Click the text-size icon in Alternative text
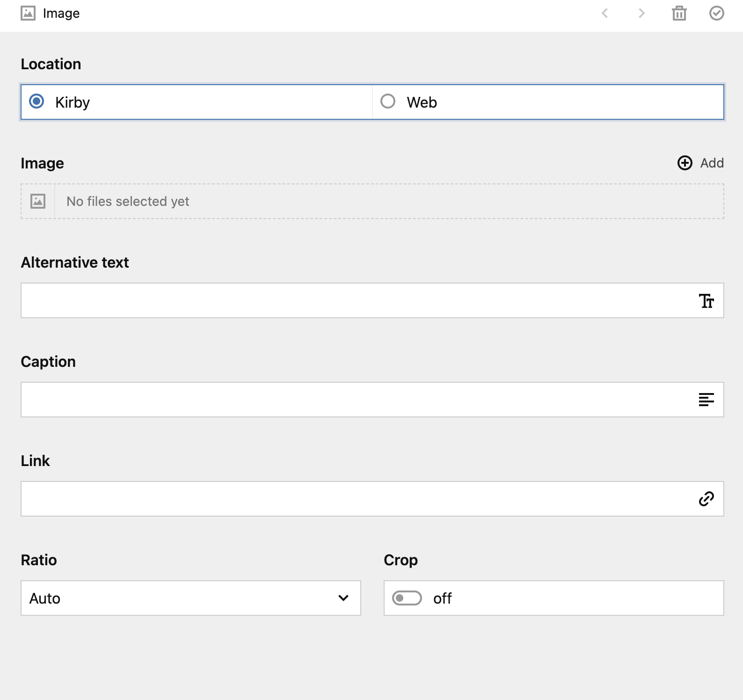This screenshot has width=743, height=700. tap(706, 301)
